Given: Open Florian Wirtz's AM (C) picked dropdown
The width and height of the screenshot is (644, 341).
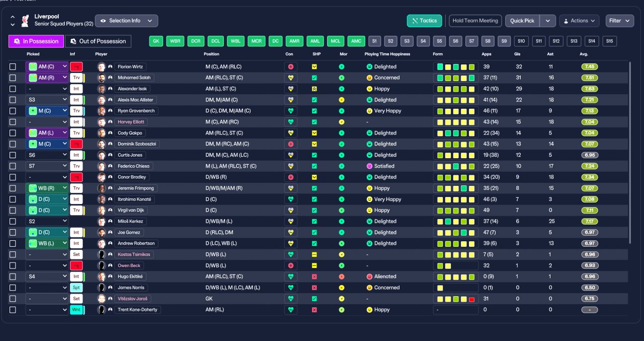Looking at the screenshot, I should pyautogui.click(x=47, y=66).
